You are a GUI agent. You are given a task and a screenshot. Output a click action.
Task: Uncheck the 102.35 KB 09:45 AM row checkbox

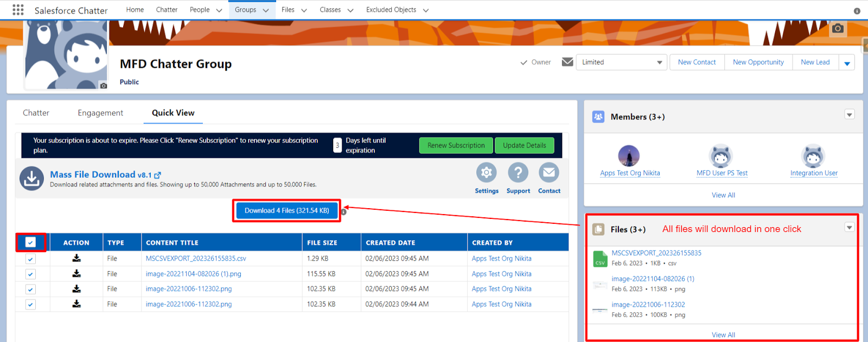pyautogui.click(x=30, y=289)
